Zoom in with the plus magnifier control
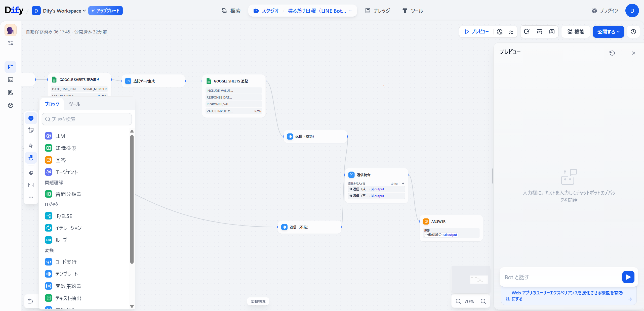 [x=484, y=301]
